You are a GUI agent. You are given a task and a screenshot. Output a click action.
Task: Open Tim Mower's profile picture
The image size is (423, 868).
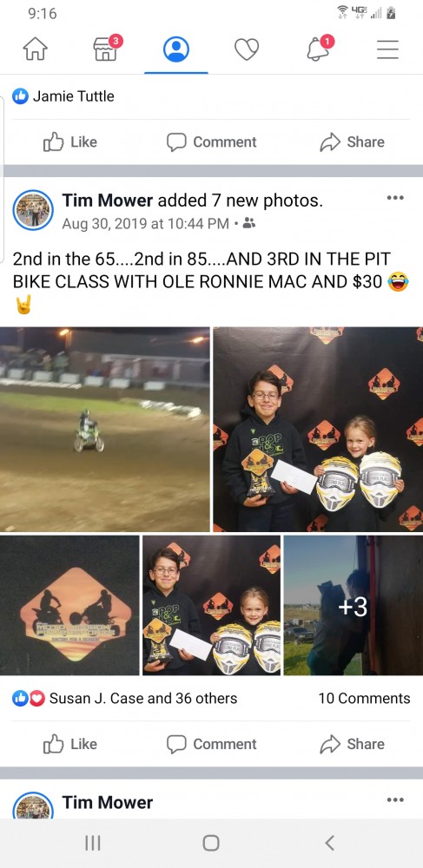[33, 210]
